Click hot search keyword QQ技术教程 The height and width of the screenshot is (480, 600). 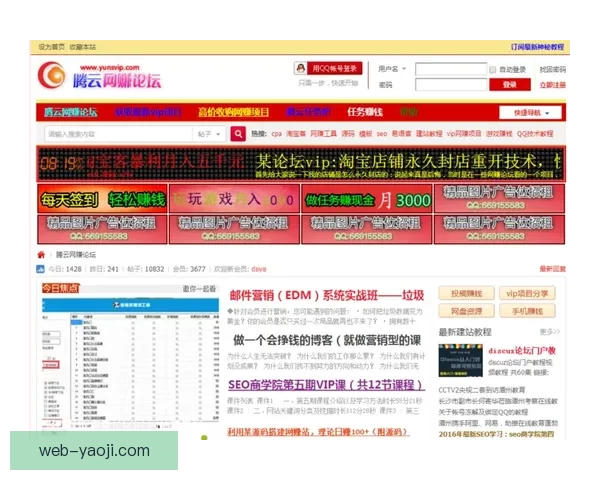535,134
